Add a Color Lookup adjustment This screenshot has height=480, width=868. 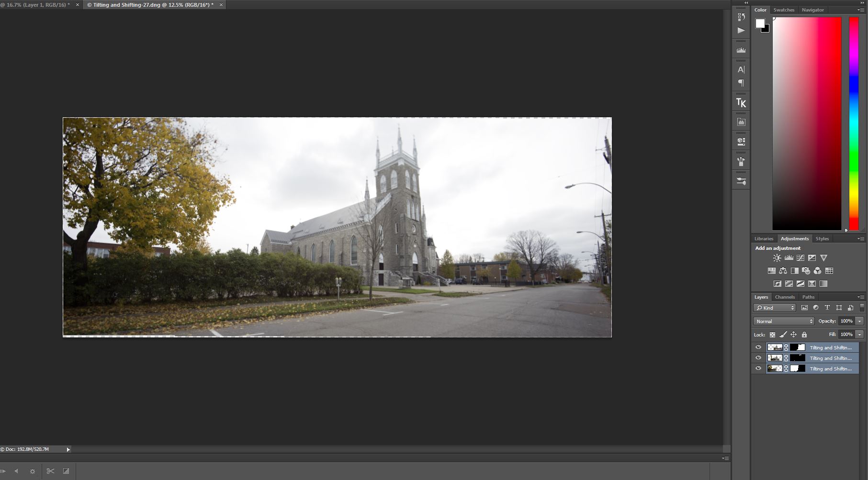[x=829, y=270]
